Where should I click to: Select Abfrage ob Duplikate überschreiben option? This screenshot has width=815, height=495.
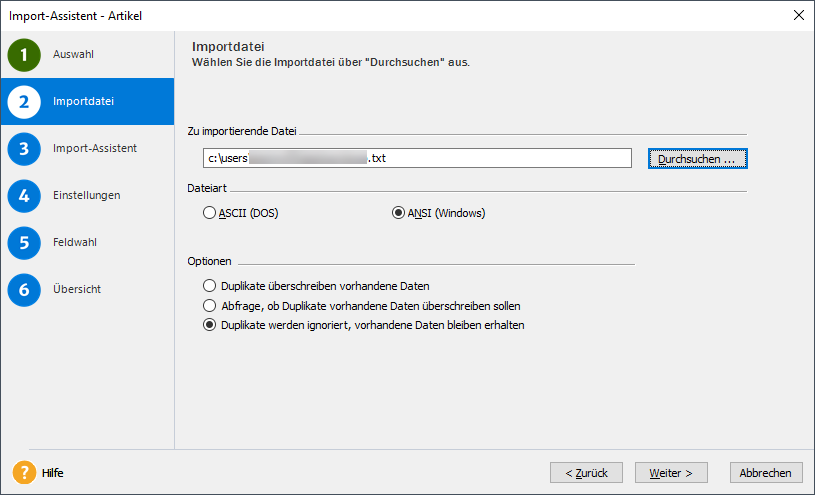(x=209, y=306)
